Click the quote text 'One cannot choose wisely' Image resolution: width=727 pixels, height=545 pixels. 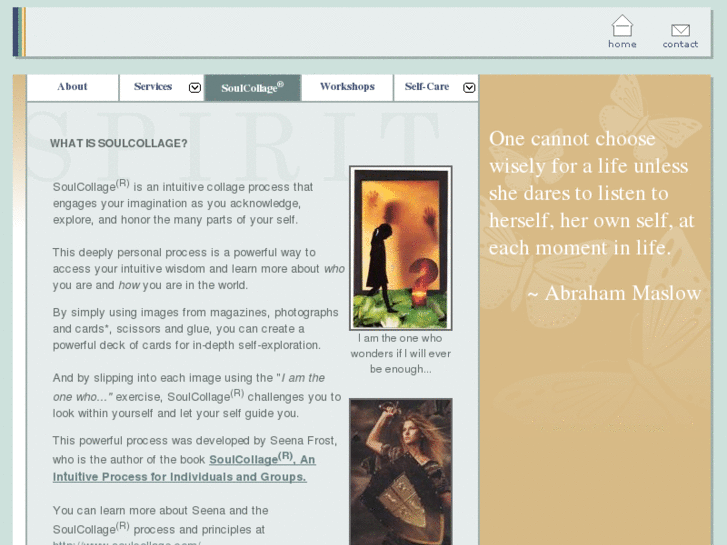pyautogui.click(x=592, y=193)
